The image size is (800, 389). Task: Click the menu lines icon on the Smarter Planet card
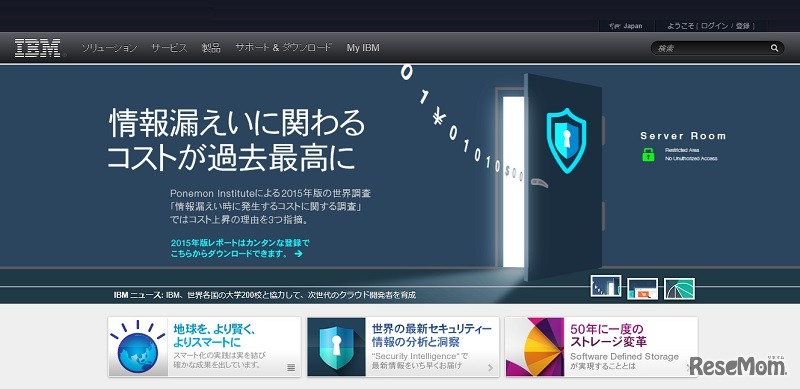pos(291,368)
